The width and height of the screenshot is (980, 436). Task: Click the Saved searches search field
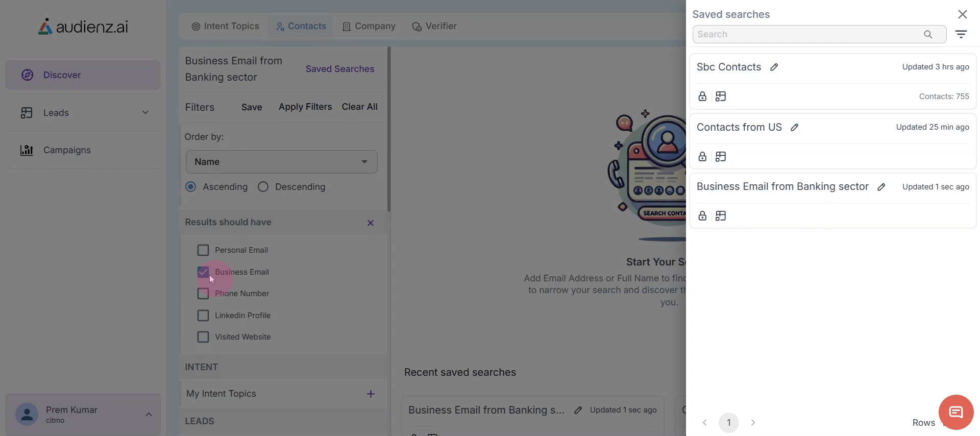pos(806,35)
